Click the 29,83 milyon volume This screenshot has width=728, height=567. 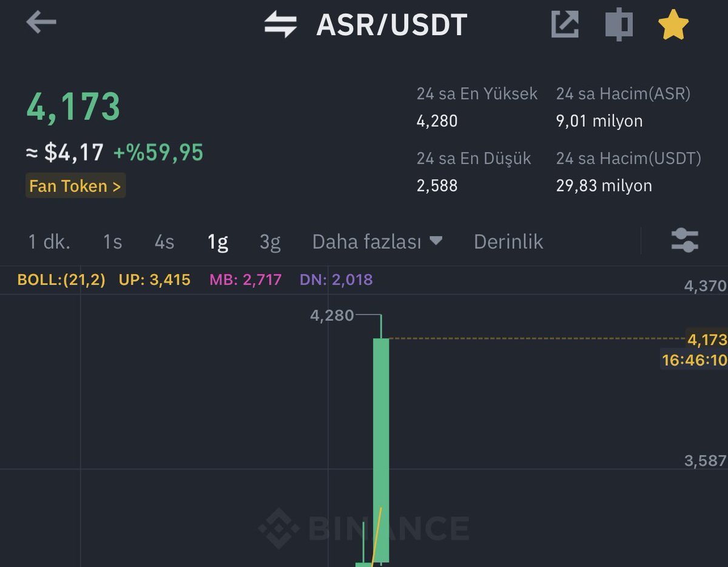coord(604,185)
